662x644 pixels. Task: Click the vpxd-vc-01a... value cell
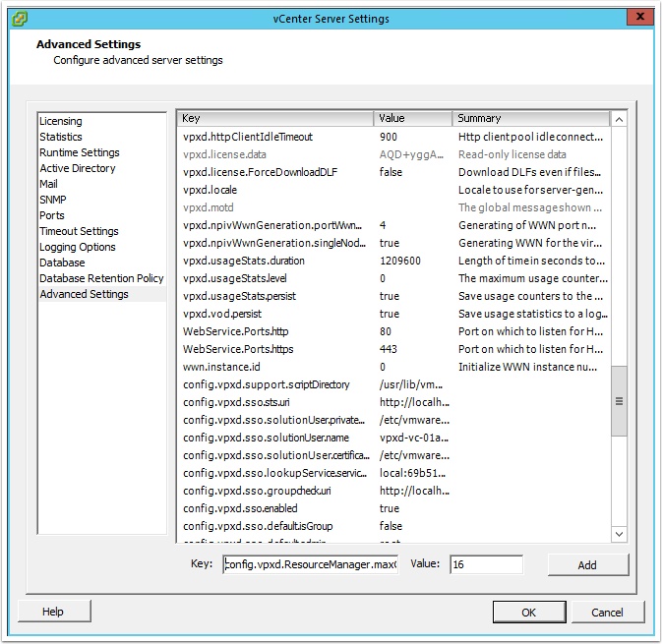click(414, 439)
